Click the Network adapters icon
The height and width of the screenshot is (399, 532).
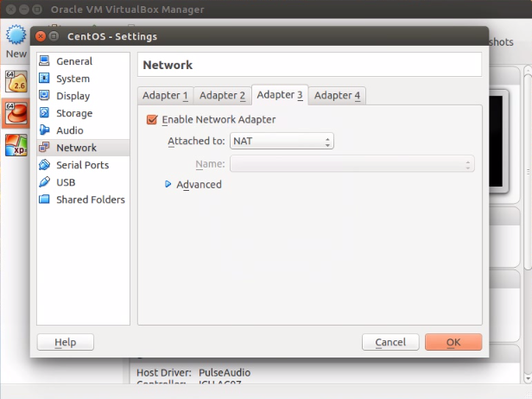44,148
